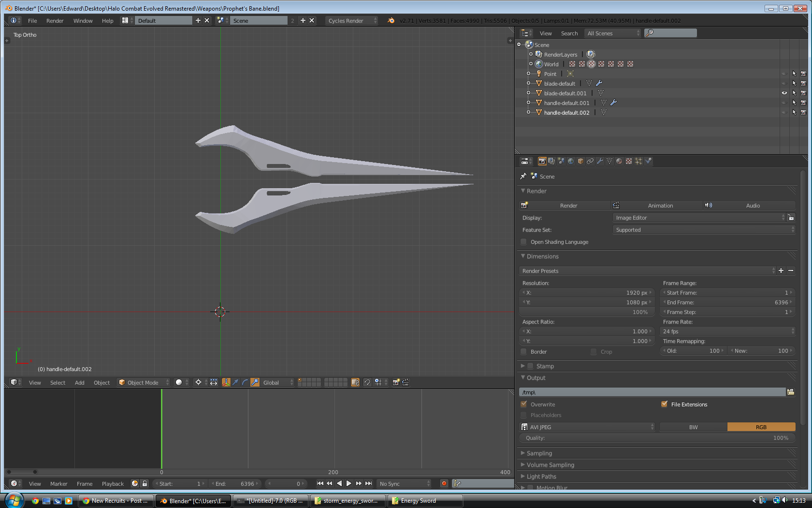Open the Object properties tab
The image size is (812, 508).
click(x=580, y=161)
